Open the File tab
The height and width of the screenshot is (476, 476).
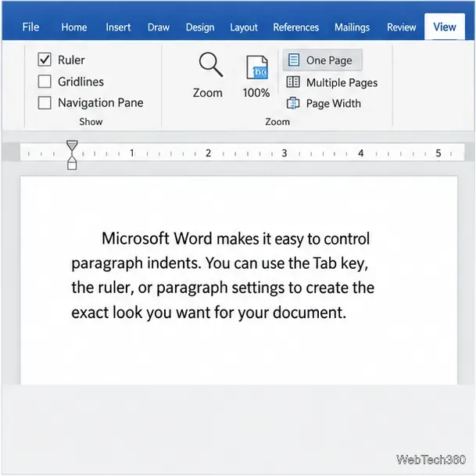pos(30,27)
